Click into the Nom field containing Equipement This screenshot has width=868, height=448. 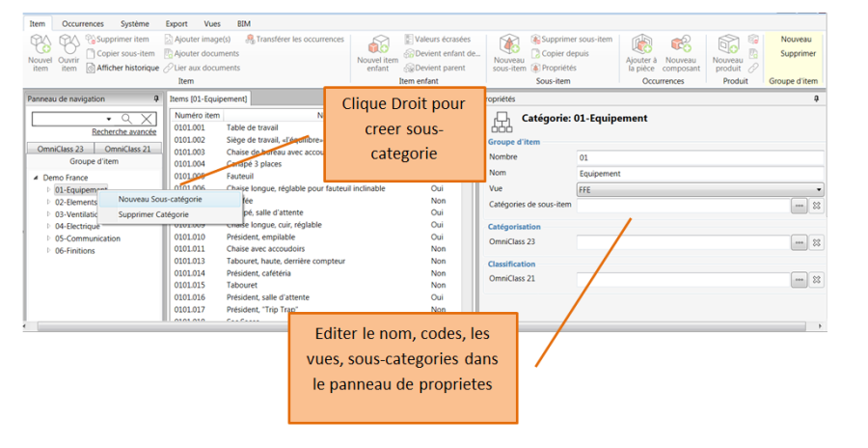coord(699,174)
